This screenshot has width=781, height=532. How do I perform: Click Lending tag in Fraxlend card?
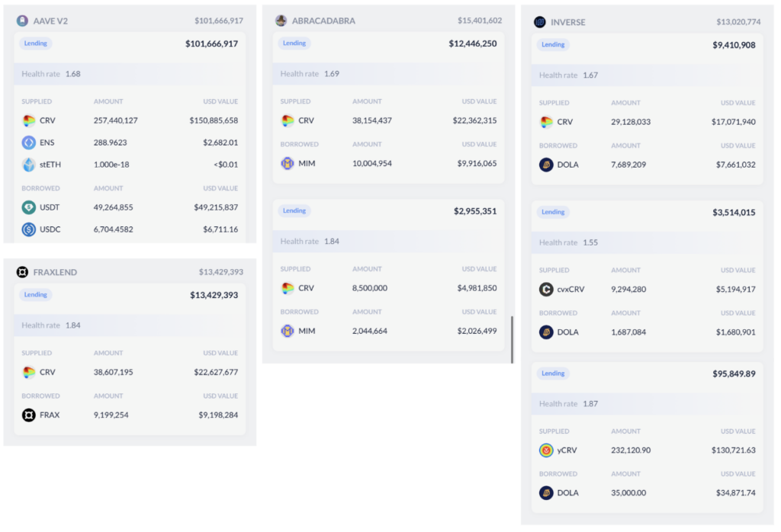click(x=36, y=295)
